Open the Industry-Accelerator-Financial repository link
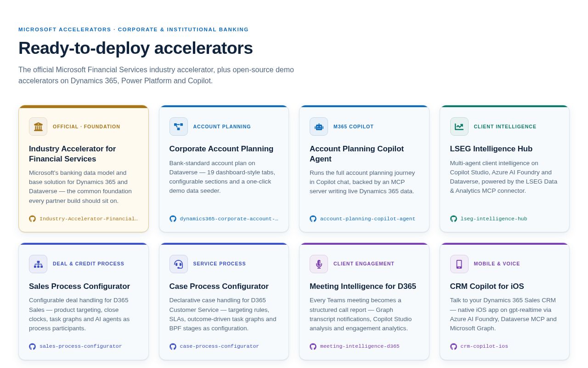This screenshot has width=588, height=368. pyautogui.click(x=84, y=219)
